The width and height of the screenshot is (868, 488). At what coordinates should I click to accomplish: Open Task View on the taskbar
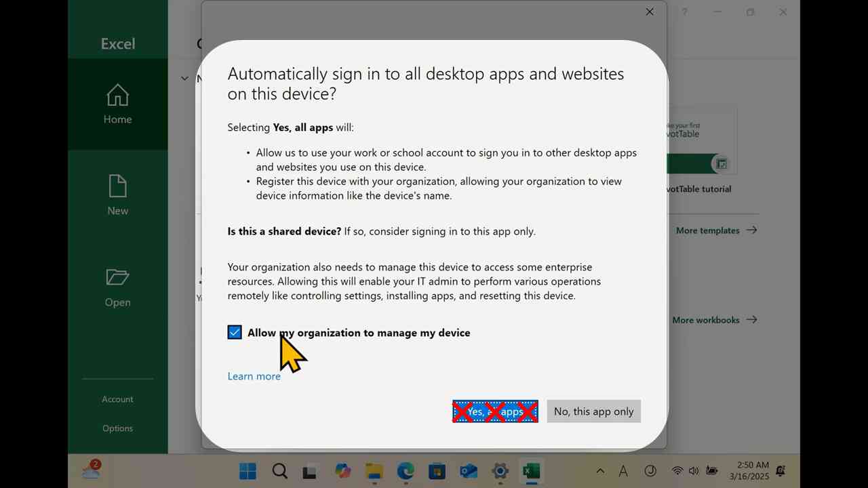311,471
